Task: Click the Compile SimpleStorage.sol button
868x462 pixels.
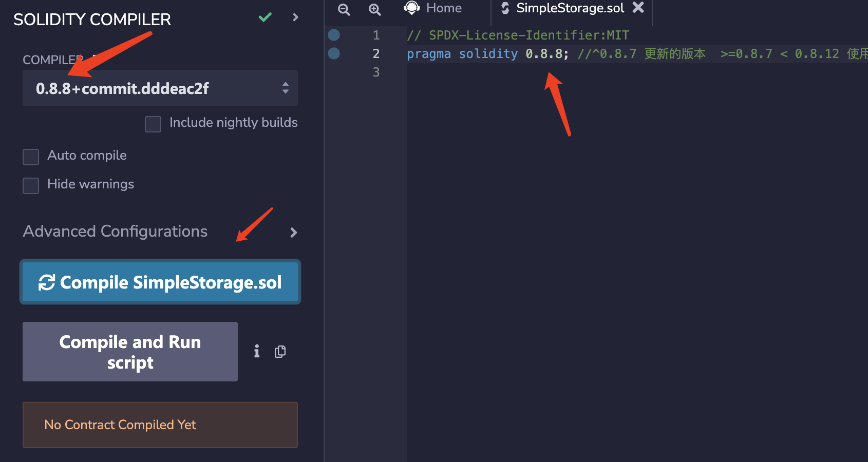Action: coord(160,282)
